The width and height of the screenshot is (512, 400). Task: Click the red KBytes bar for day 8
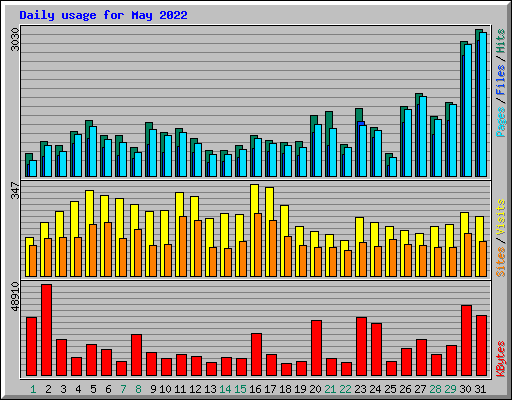(x=136, y=355)
